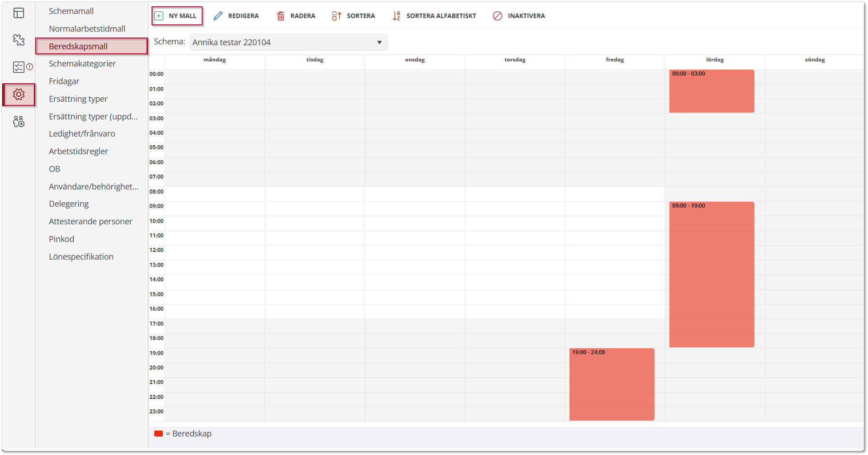Select the Beredskapsmall menu item
868x455 pixels.
pyautogui.click(x=91, y=46)
